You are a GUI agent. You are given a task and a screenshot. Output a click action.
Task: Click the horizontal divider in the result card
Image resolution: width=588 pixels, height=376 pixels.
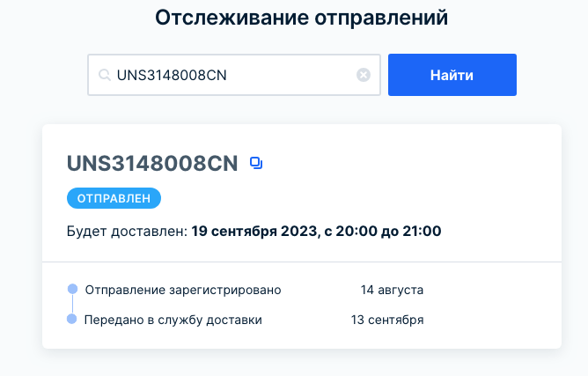(x=302, y=262)
